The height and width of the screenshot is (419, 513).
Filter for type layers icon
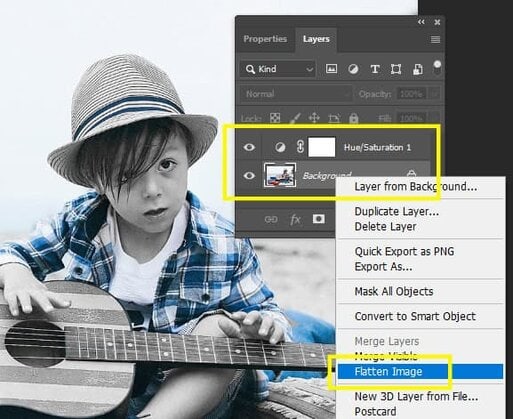point(375,69)
